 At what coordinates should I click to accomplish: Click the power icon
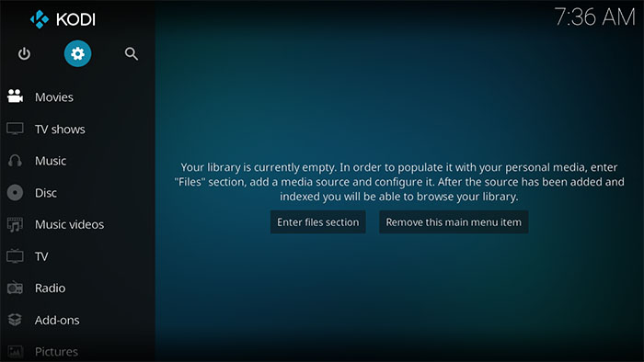[x=24, y=53]
